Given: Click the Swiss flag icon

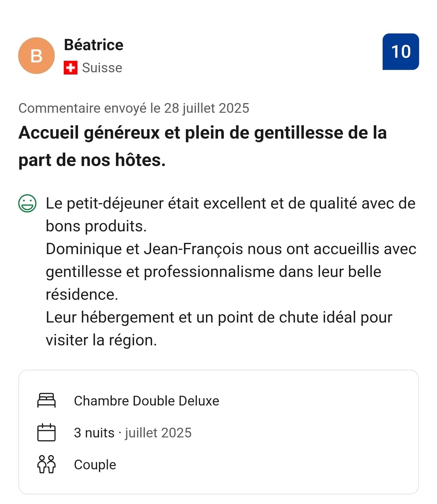Looking at the screenshot, I should point(70,67).
